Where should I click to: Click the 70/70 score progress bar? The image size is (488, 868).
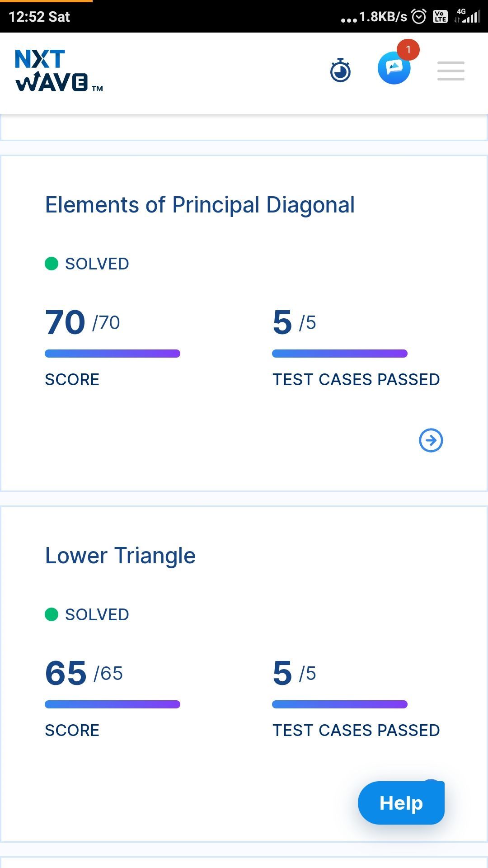coord(113,354)
